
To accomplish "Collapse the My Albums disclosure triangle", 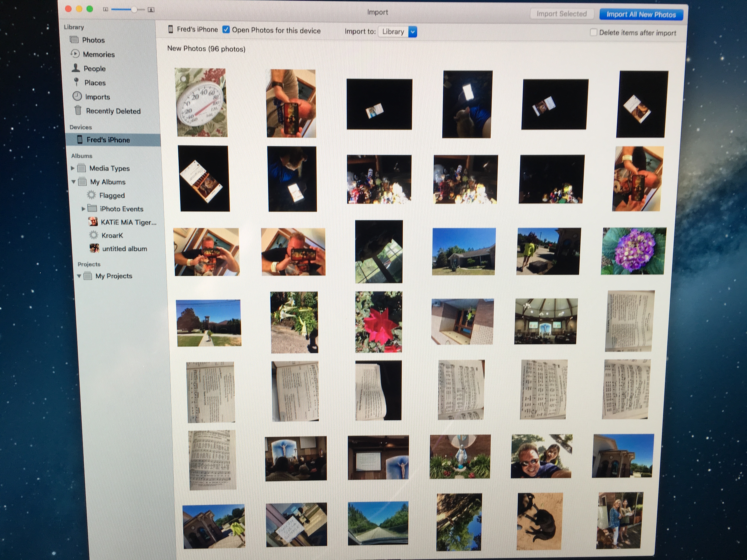I will pos(74,182).
